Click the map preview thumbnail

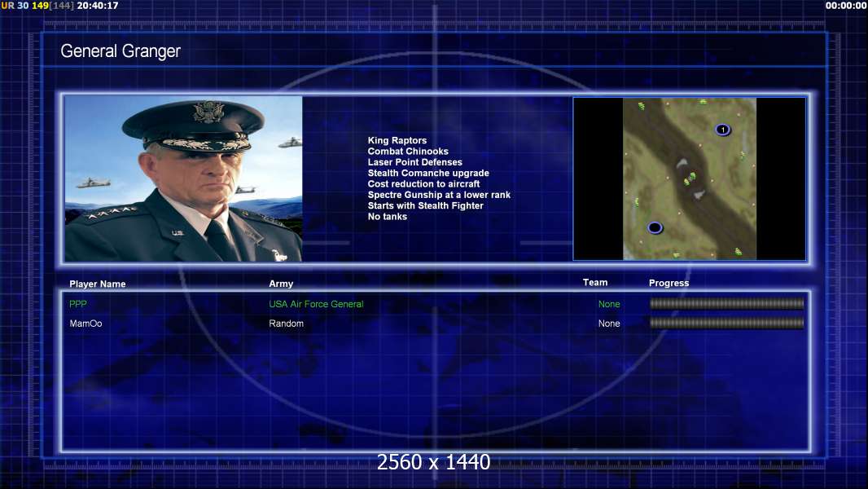point(689,178)
